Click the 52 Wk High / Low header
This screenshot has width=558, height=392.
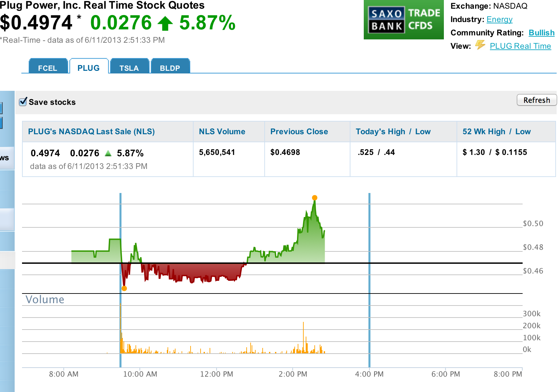pyautogui.click(x=496, y=132)
